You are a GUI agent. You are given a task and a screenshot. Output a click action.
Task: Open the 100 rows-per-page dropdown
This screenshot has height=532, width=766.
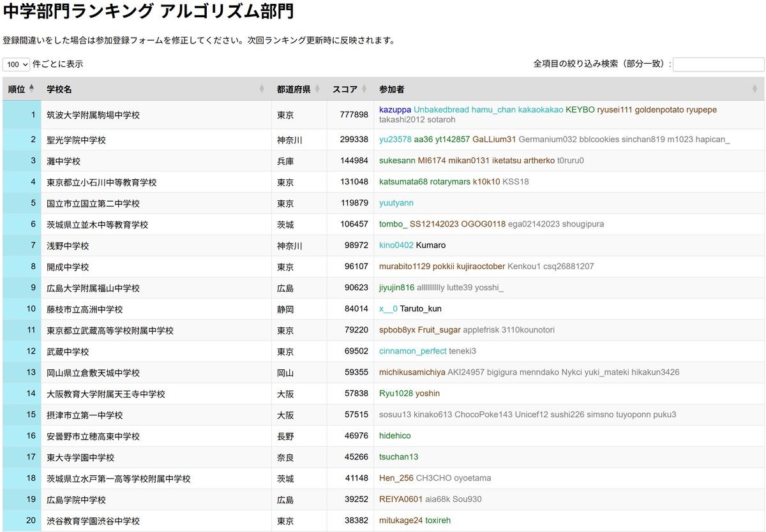[17, 64]
